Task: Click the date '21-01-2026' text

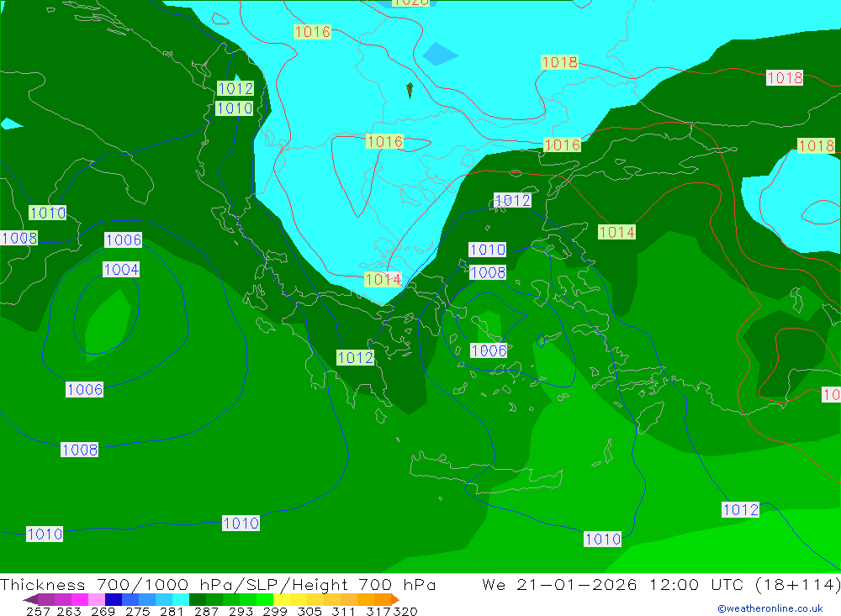Action: [x=577, y=584]
